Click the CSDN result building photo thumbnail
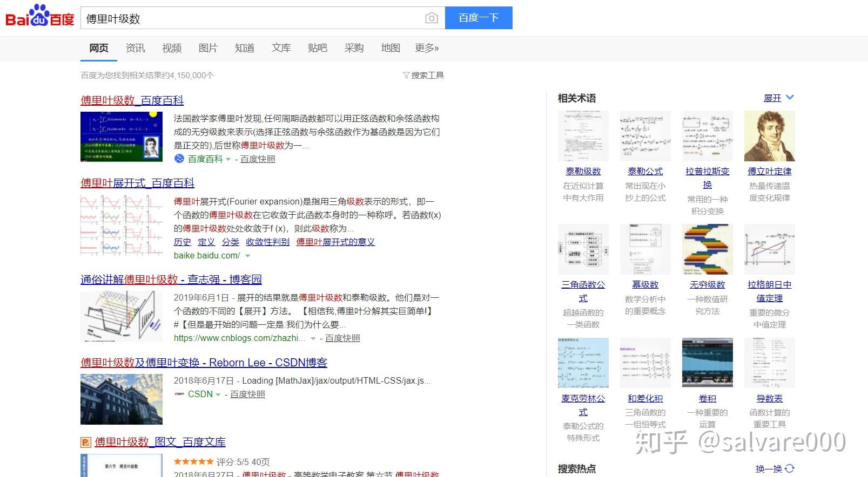 [x=122, y=399]
